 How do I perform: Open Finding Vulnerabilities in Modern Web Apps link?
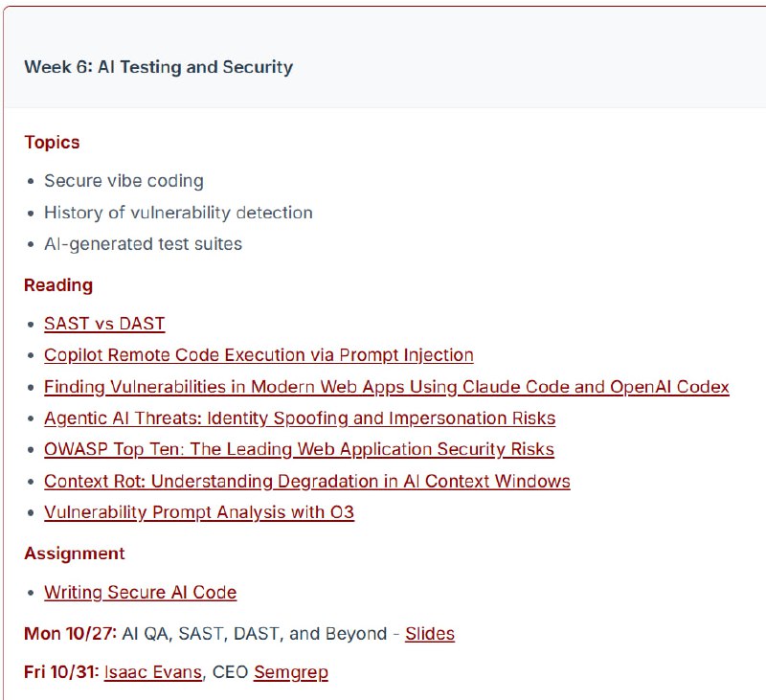click(386, 387)
